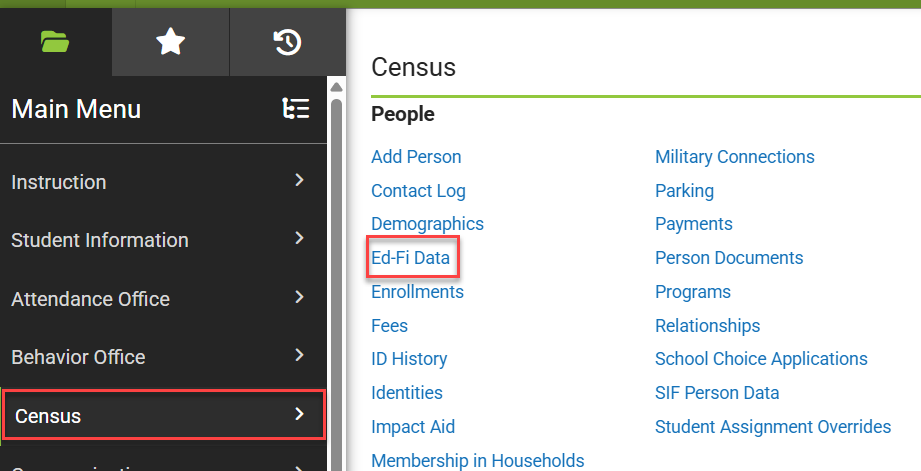
Task: Go to Demographics link
Action: point(427,224)
